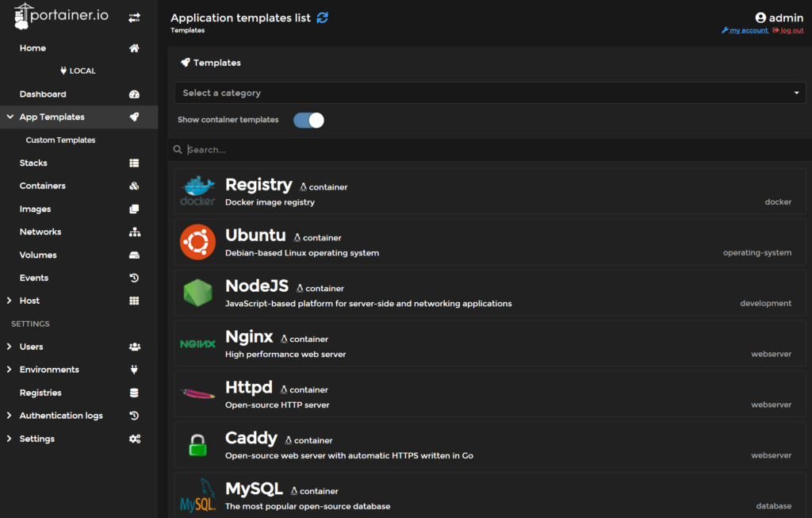Image resolution: width=812 pixels, height=518 pixels.
Task: Open Networks in the sidebar
Action: (40, 232)
